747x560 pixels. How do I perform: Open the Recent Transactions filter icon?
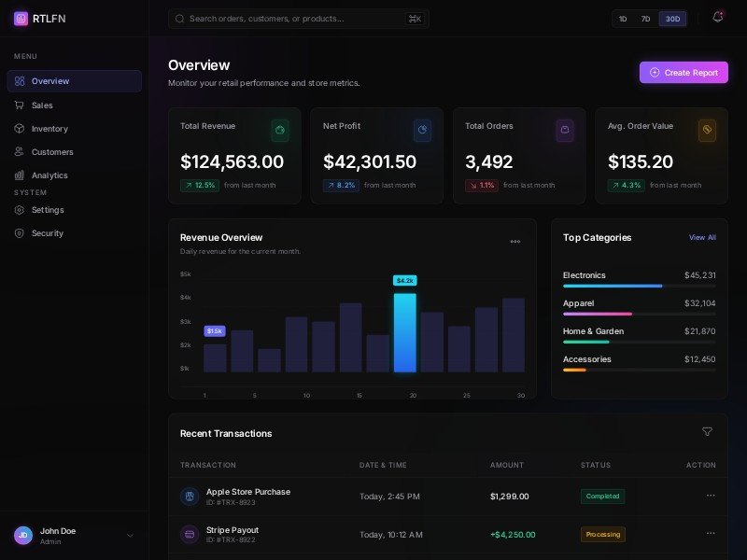tap(707, 432)
